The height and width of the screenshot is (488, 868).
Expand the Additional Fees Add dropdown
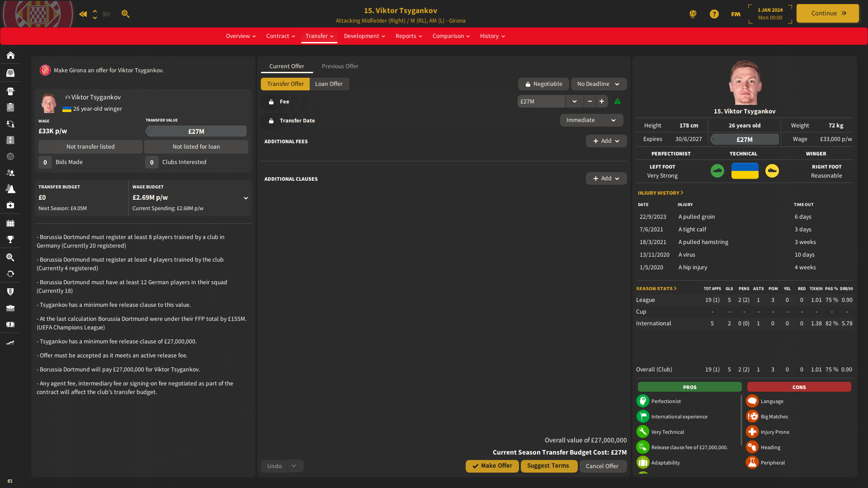[605, 141]
